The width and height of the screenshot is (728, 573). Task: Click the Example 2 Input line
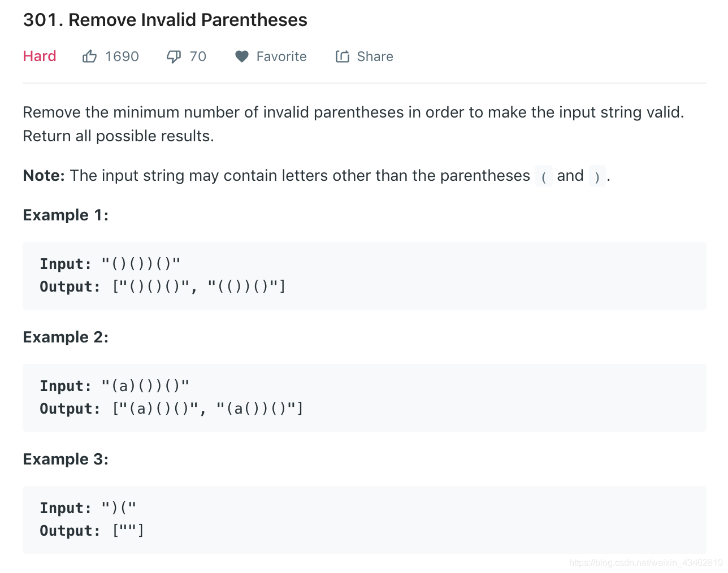click(115, 386)
